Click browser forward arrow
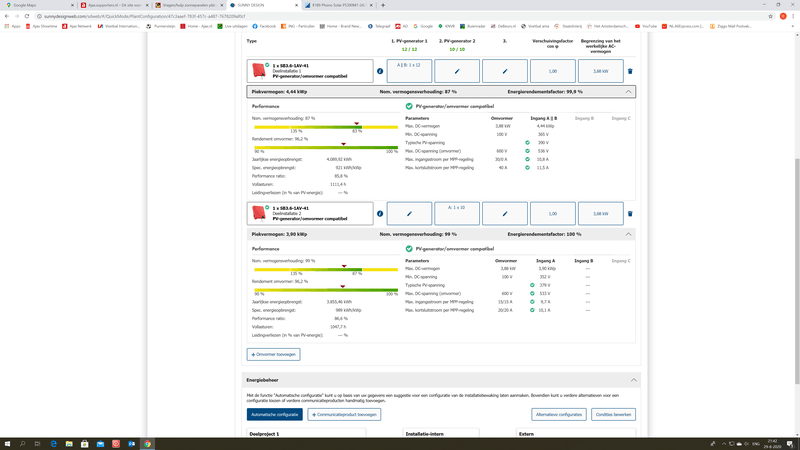Image resolution: width=800 pixels, height=450 pixels. pyautogui.click(x=17, y=16)
